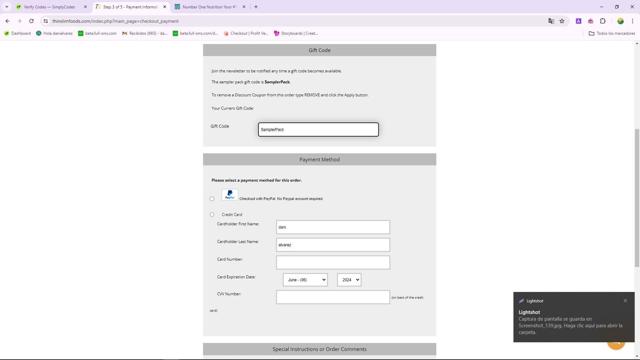Open the Storyboards bookmark
Screen dimensions: 640x360
tap(296, 33)
